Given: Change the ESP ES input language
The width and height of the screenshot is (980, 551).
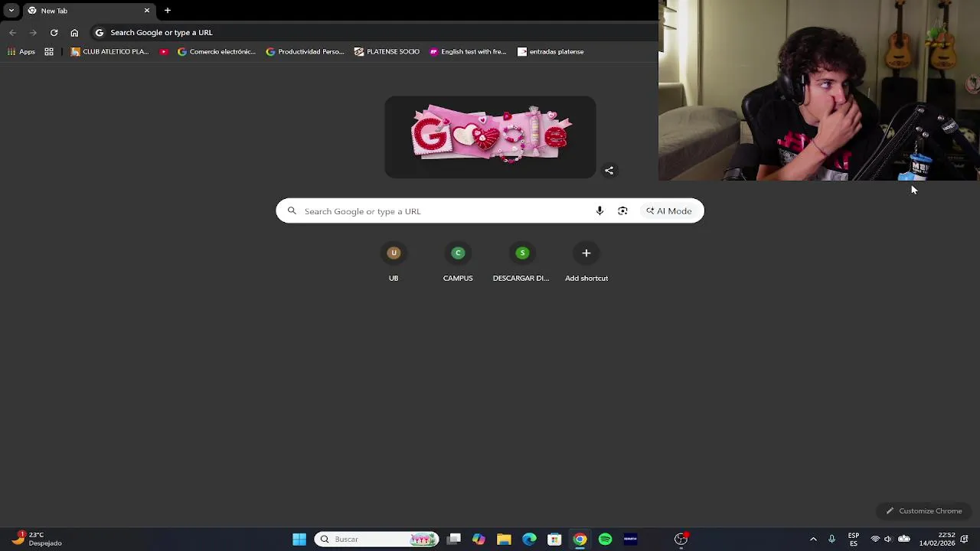Looking at the screenshot, I should pyautogui.click(x=854, y=540).
